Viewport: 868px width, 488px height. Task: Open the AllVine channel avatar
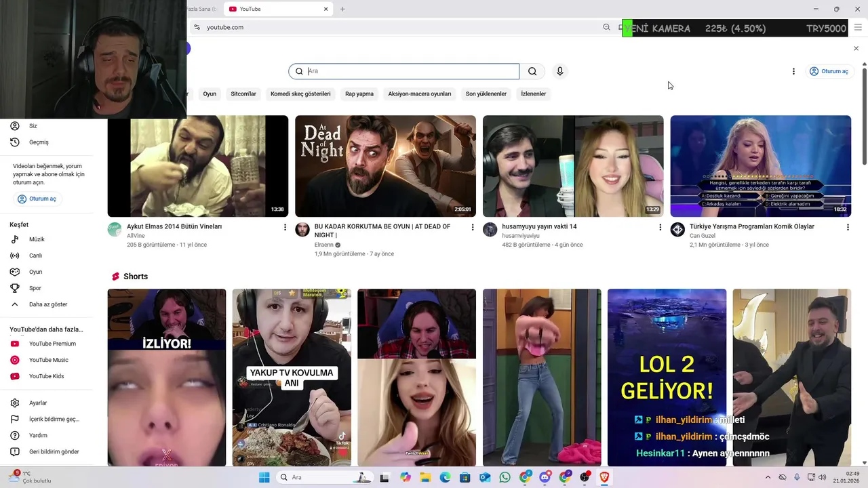coord(115,229)
